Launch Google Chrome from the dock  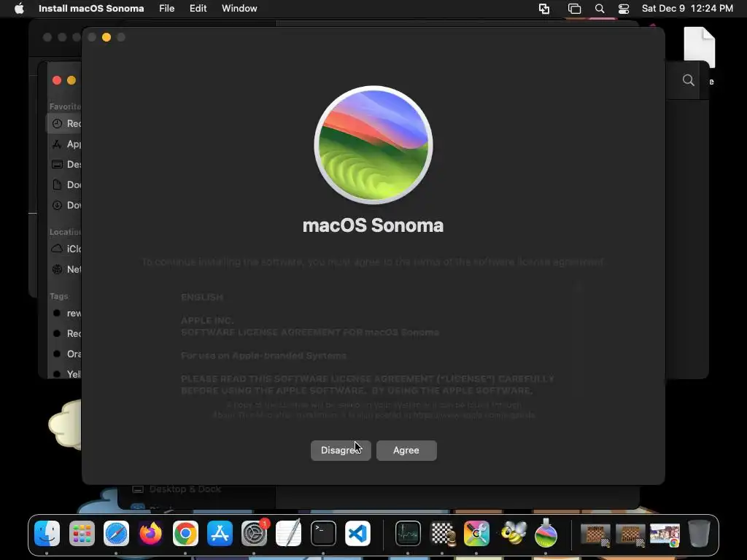tap(185, 533)
